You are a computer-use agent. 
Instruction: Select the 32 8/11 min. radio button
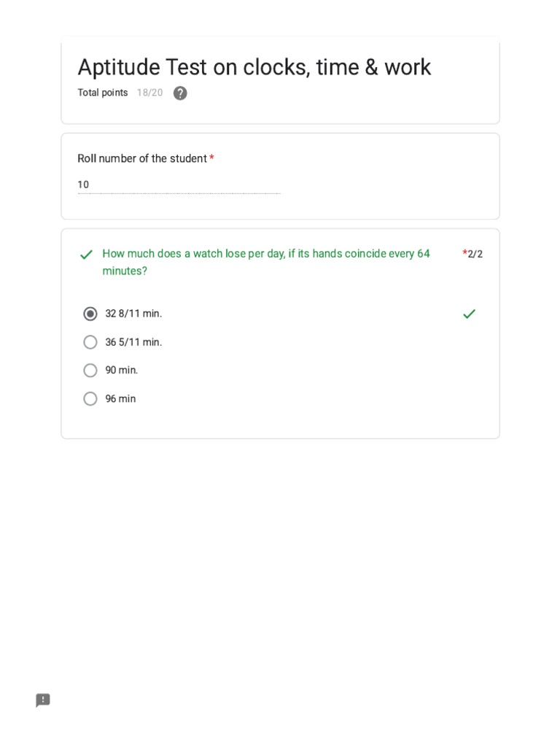tap(90, 314)
